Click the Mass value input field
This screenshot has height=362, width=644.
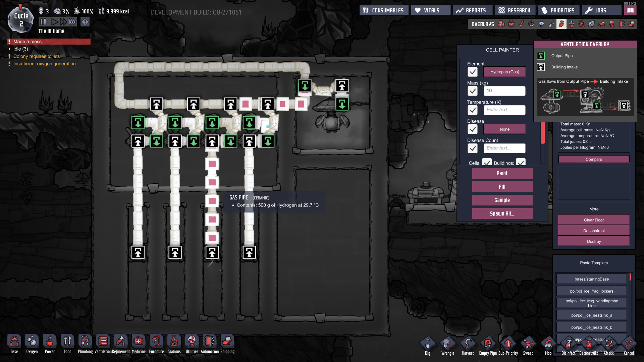point(504,91)
